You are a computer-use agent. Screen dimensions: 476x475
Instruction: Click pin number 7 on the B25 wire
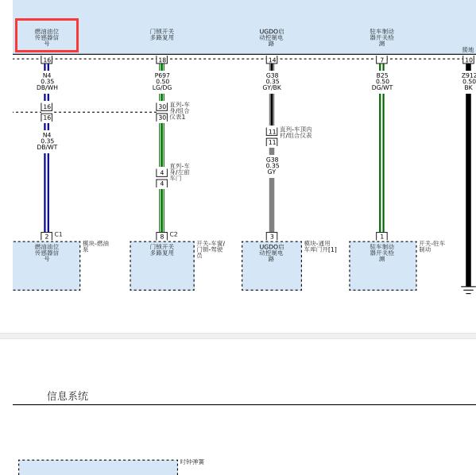click(x=382, y=60)
